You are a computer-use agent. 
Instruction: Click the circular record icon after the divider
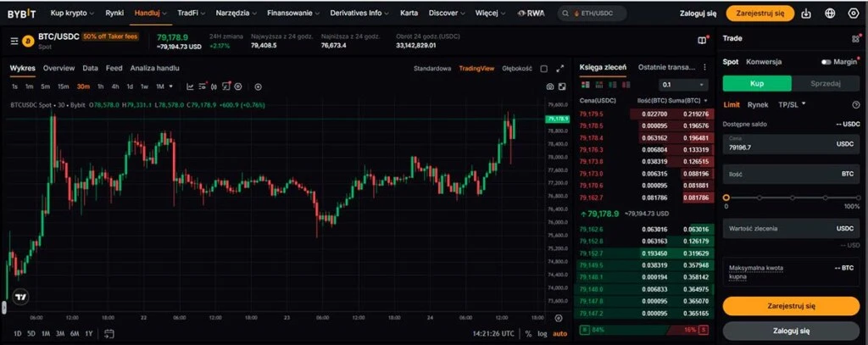click(x=258, y=86)
